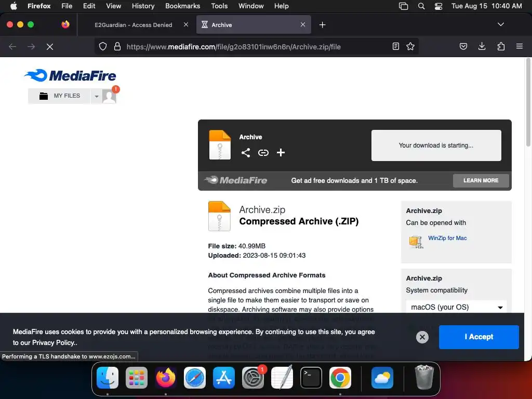Click the page vertical scrollbar
Screen dimensions: 532x399
528,102
